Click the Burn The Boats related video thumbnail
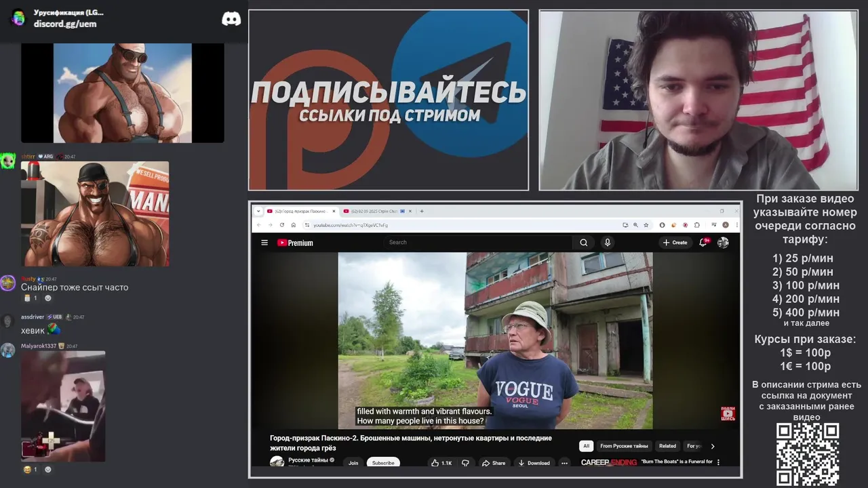Screen dimensions: 868x488 point(608,462)
